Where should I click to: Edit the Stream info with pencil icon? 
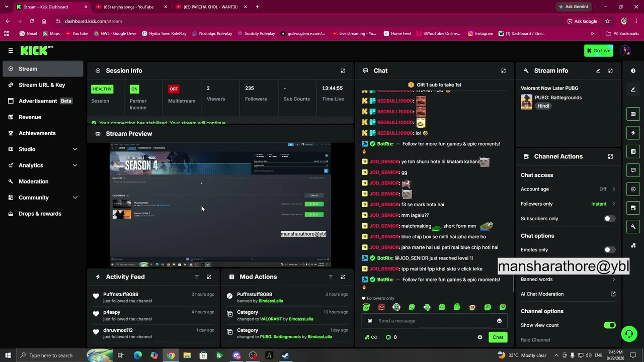click(598, 71)
